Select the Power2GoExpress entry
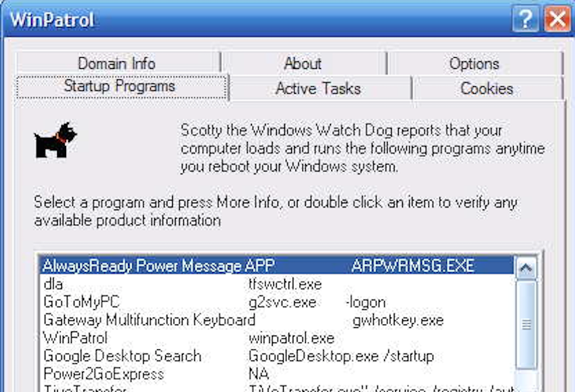 pyautogui.click(x=276, y=373)
